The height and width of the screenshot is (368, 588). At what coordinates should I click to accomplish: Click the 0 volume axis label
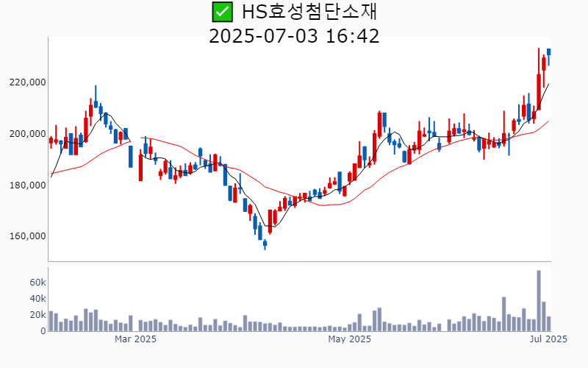pyautogui.click(x=43, y=330)
